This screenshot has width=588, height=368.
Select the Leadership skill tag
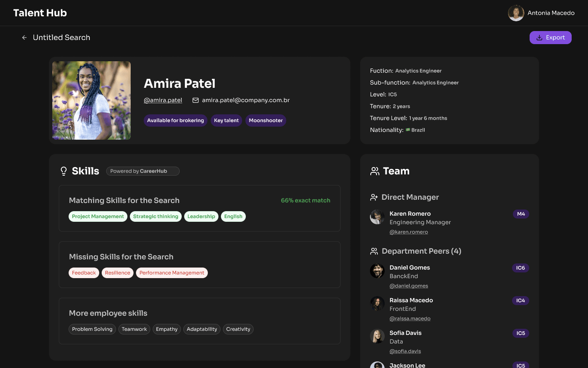[201, 216]
